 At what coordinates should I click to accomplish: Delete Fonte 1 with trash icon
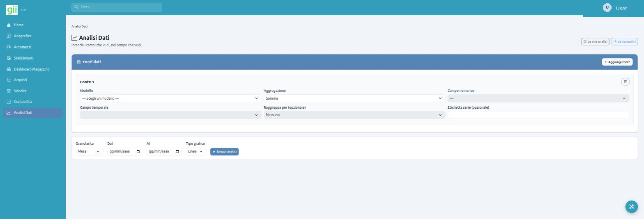625,82
